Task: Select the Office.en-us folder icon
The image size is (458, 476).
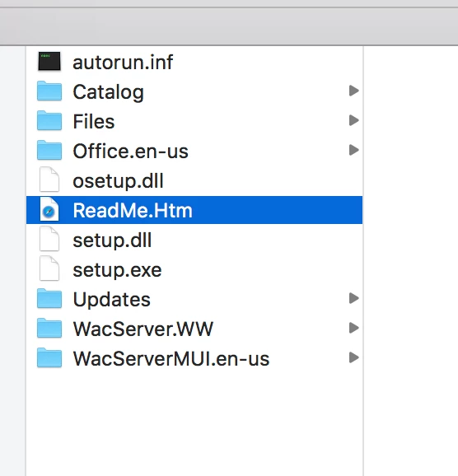Action: [49, 150]
